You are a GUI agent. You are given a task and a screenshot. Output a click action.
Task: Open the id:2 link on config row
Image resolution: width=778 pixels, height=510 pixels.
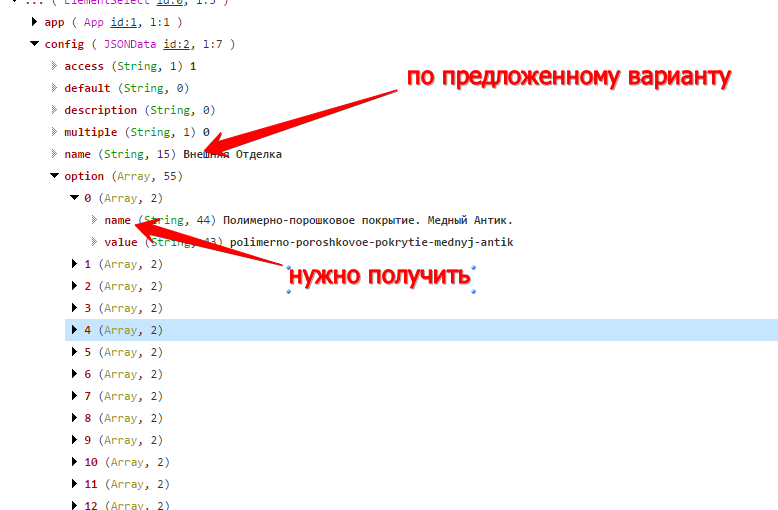pos(176,44)
